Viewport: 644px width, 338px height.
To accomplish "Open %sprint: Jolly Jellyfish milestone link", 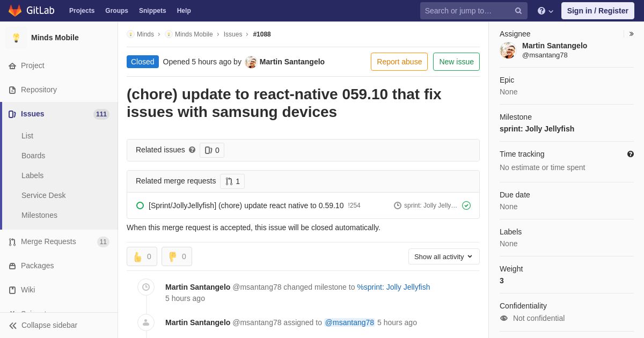I will tap(393, 287).
